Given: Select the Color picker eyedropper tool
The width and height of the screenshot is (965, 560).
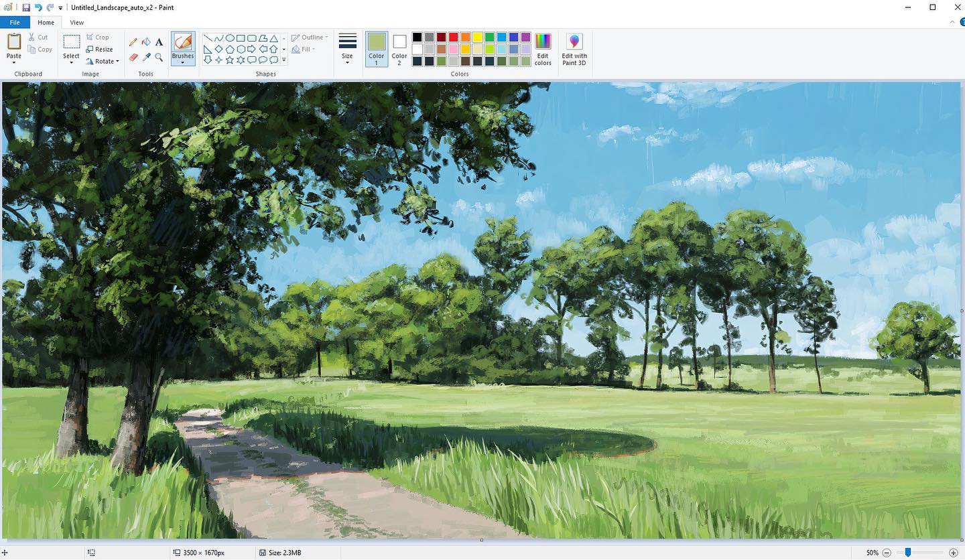Looking at the screenshot, I should [x=146, y=58].
